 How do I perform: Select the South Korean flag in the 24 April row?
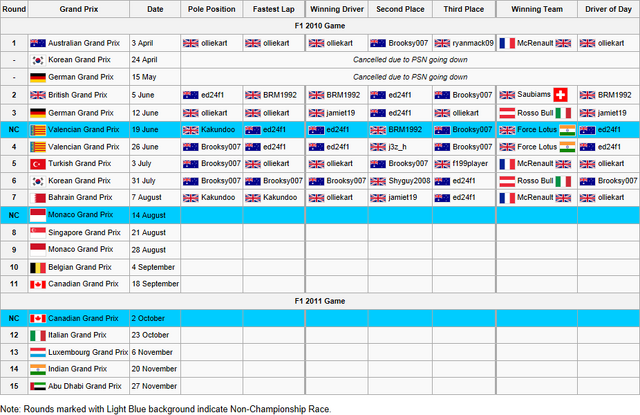pos(38,60)
